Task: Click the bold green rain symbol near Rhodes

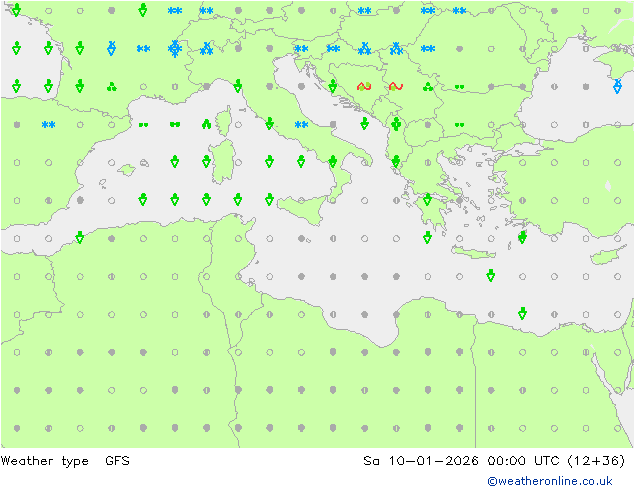Action: [x=522, y=237]
